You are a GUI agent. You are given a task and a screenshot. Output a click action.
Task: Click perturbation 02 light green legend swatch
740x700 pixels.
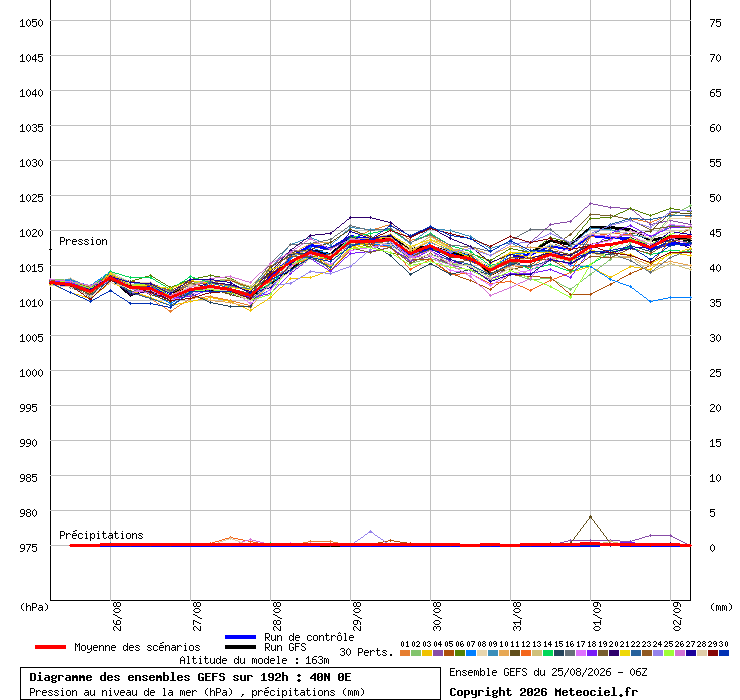pyautogui.click(x=415, y=653)
